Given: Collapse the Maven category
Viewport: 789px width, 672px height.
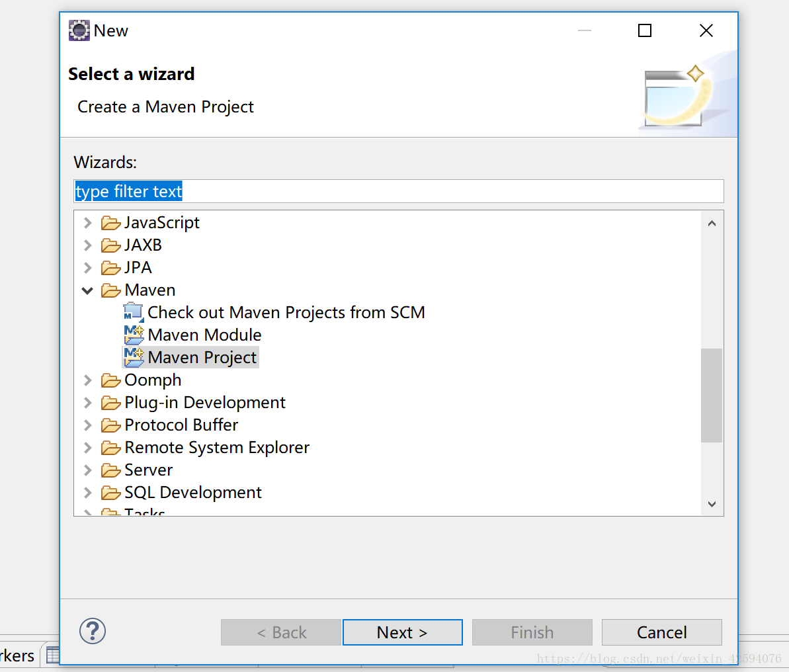Looking at the screenshot, I should [87, 290].
